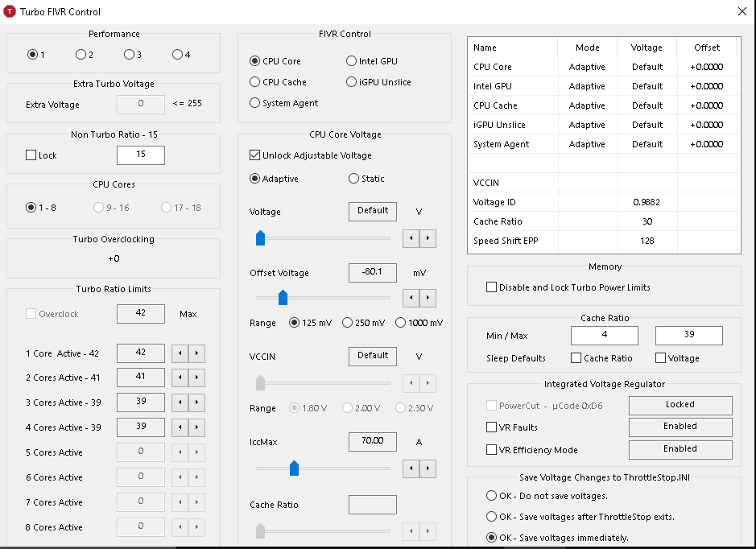
Task: Click the Offset Voltage slider handle
Action: [283, 299]
